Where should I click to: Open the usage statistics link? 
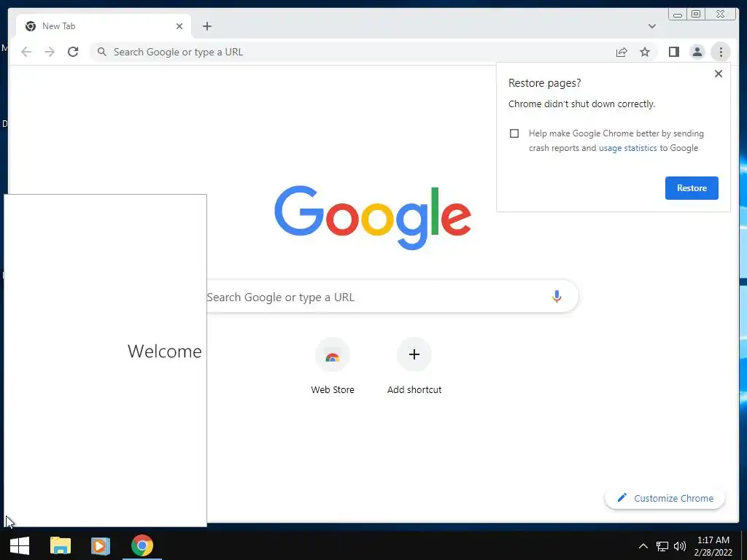(x=627, y=148)
